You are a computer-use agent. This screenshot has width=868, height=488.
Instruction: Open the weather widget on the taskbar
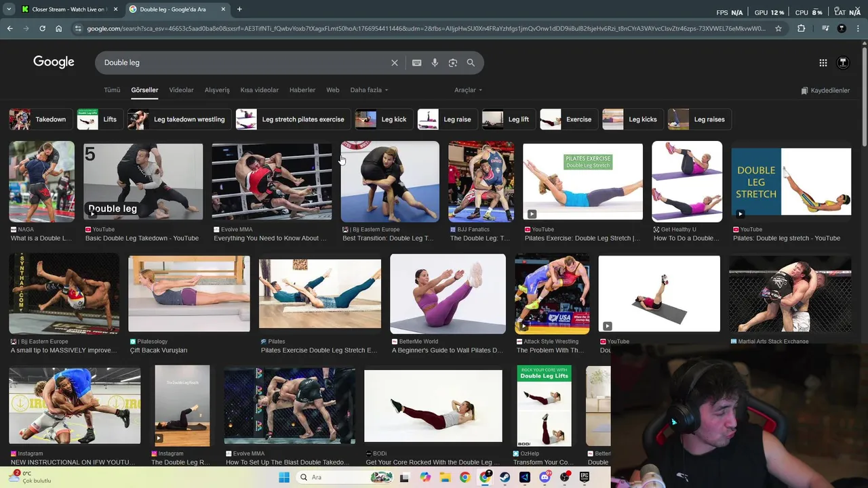click(x=28, y=477)
